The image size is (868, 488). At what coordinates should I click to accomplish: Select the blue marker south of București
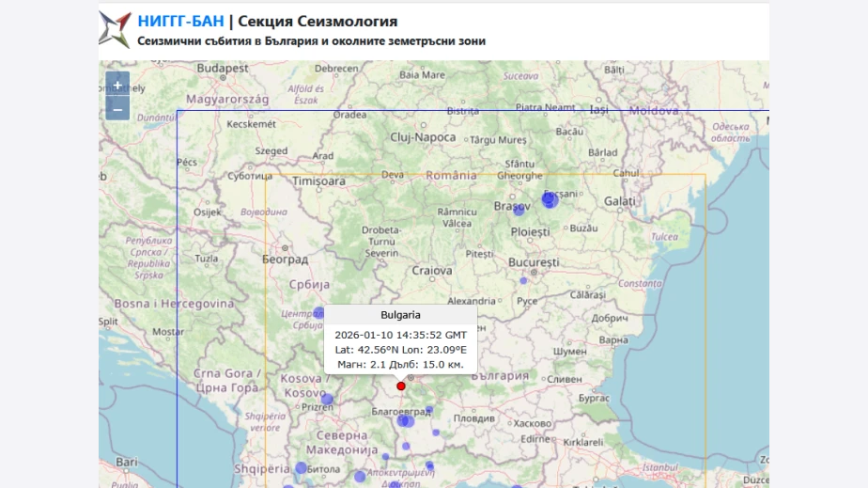524,280
